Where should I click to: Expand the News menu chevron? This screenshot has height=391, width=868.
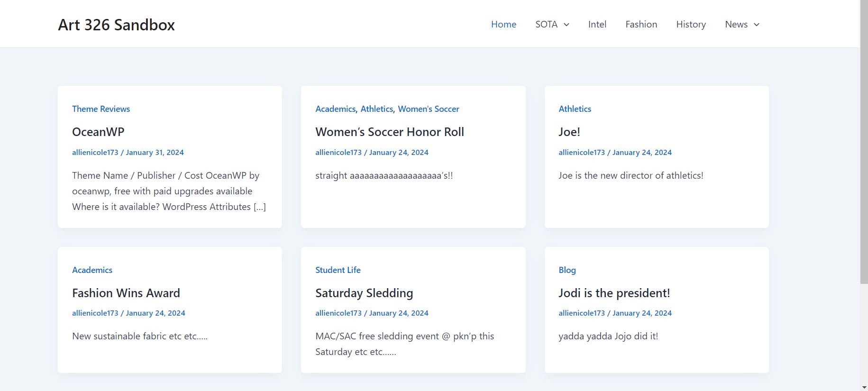pos(756,25)
